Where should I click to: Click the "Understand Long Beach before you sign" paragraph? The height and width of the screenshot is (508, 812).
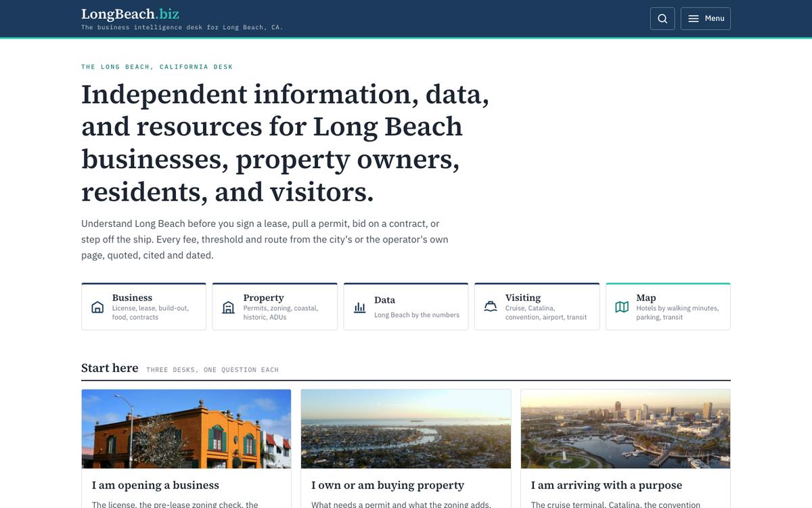coord(265,239)
